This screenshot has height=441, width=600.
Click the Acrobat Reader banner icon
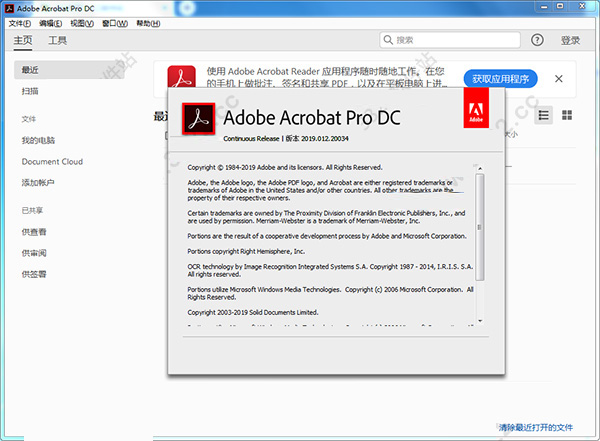click(x=181, y=76)
